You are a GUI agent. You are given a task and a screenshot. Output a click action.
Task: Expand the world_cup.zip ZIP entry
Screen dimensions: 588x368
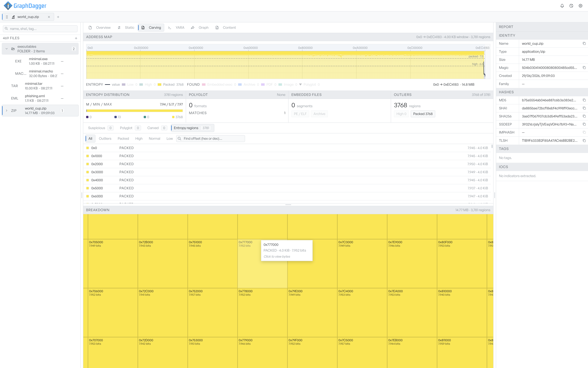click(x=7, y=111)
